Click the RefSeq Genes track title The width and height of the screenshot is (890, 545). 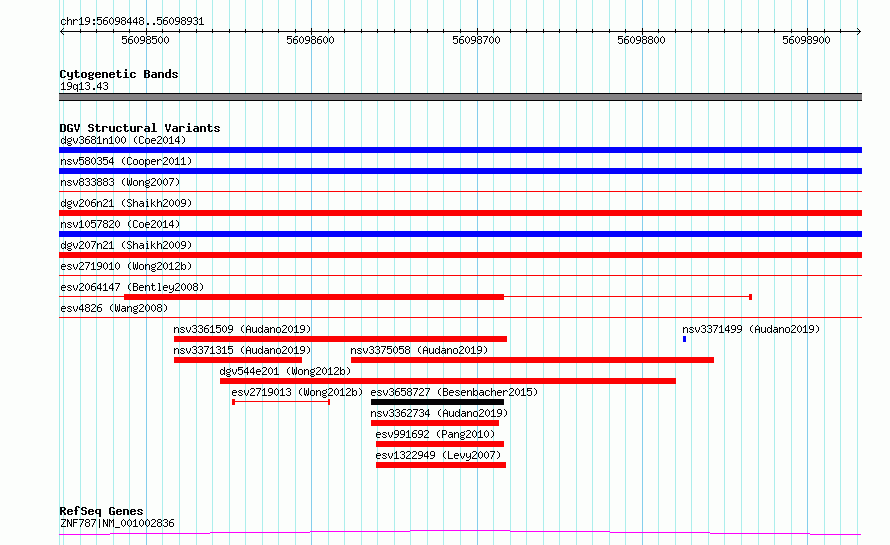coord(101,511)
